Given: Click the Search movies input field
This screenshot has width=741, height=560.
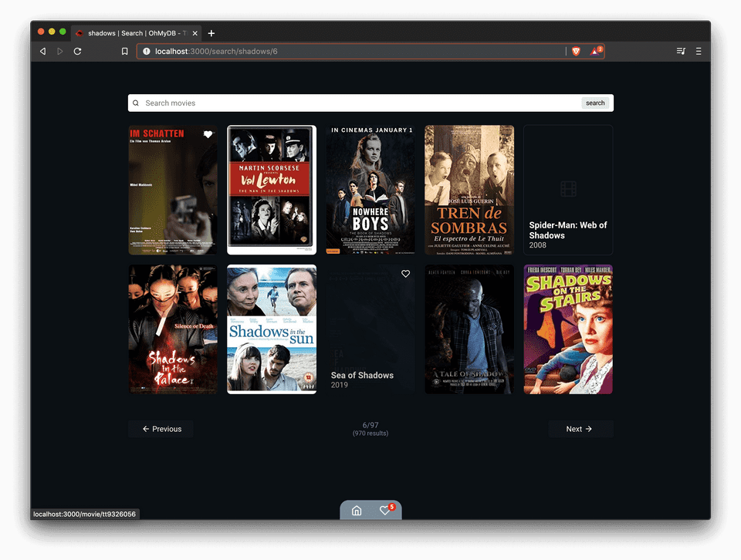Looking at the screenshot, I should [x=355, y=103].
